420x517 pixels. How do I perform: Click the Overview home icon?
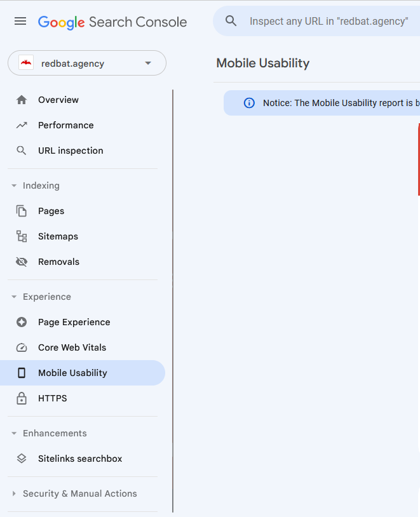(x=22, y=100)
